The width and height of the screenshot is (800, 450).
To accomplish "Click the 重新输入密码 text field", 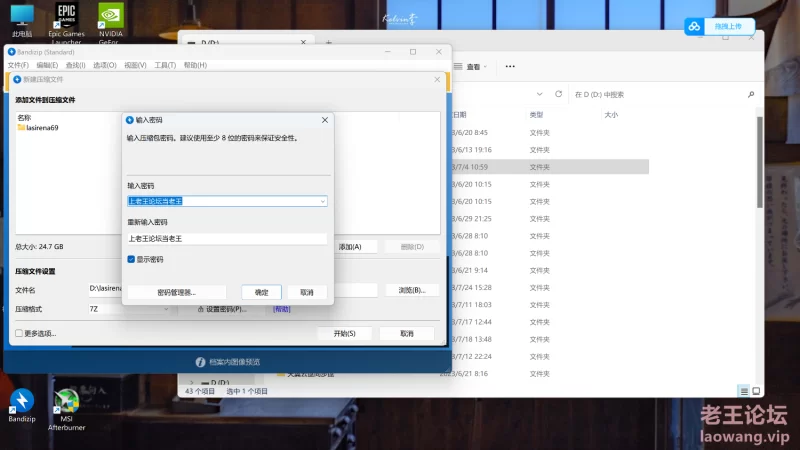I will point(227,239).
